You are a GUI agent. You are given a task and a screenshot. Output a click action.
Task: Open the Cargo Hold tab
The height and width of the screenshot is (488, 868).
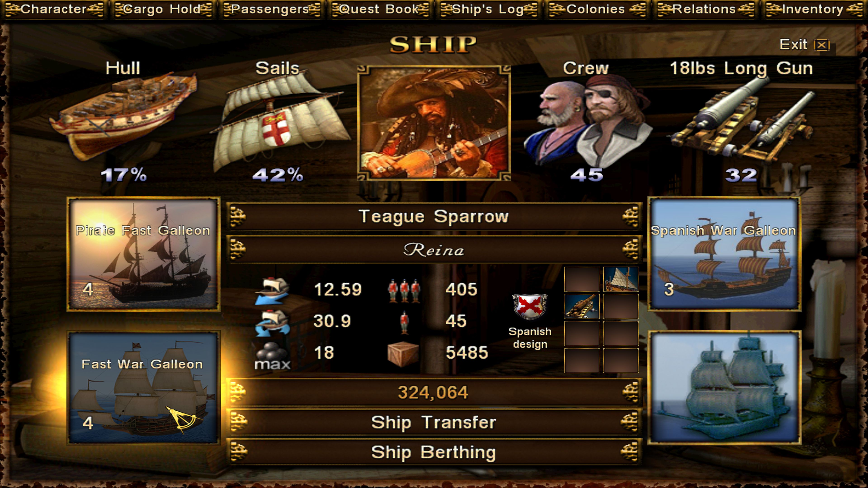pyautogui.click(x=163, y=9)
